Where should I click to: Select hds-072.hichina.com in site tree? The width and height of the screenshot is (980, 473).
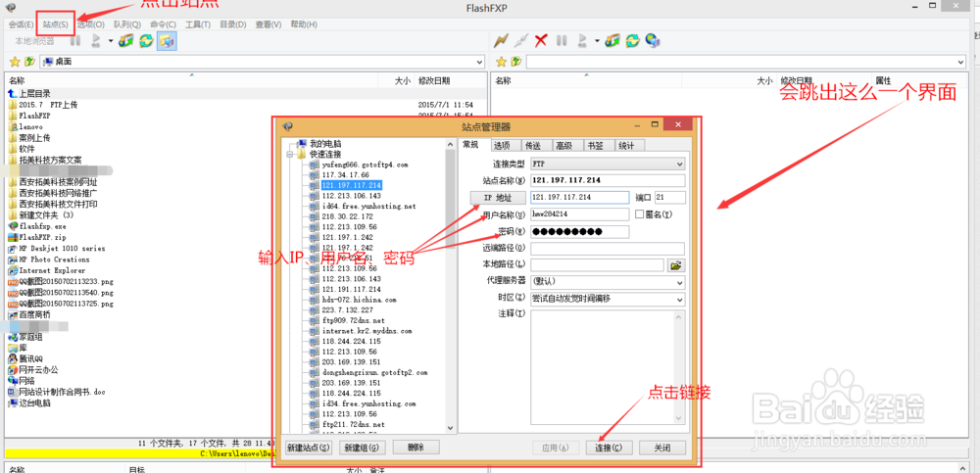tap(359, 300)
